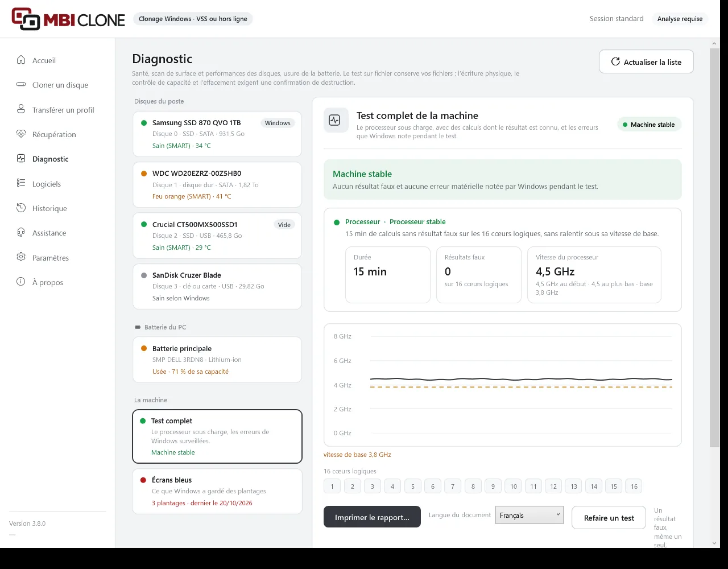728x569 pixels.
Task: Click Imprimer le rapport button
Action: pyautogui.click(x=372, y=517)
